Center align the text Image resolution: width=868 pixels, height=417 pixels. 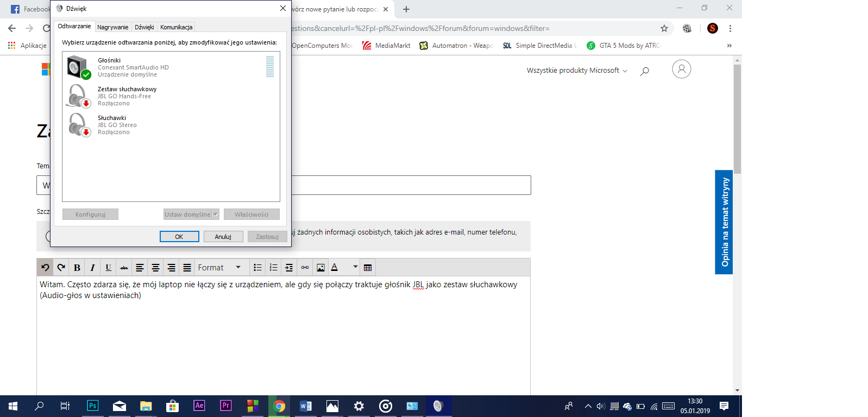click(x=155, y=268)
